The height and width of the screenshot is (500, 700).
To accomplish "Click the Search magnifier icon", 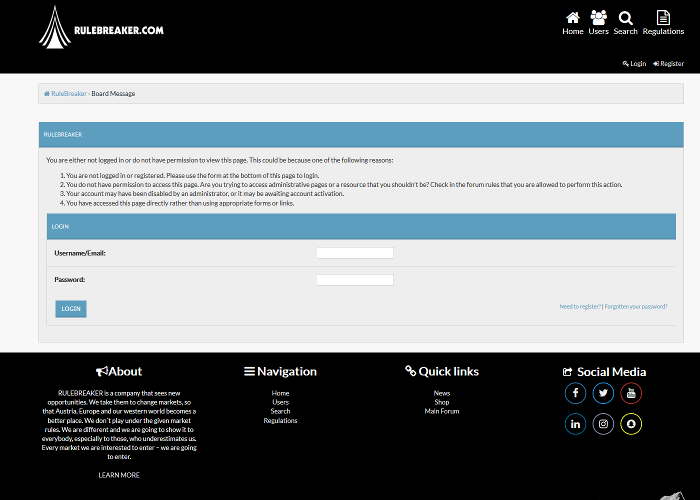I will 626,18.
